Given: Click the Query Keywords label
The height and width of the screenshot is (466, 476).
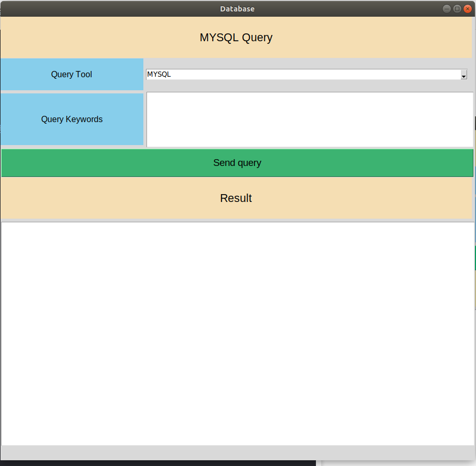Looking at the screenshot, I should (71, 119).
